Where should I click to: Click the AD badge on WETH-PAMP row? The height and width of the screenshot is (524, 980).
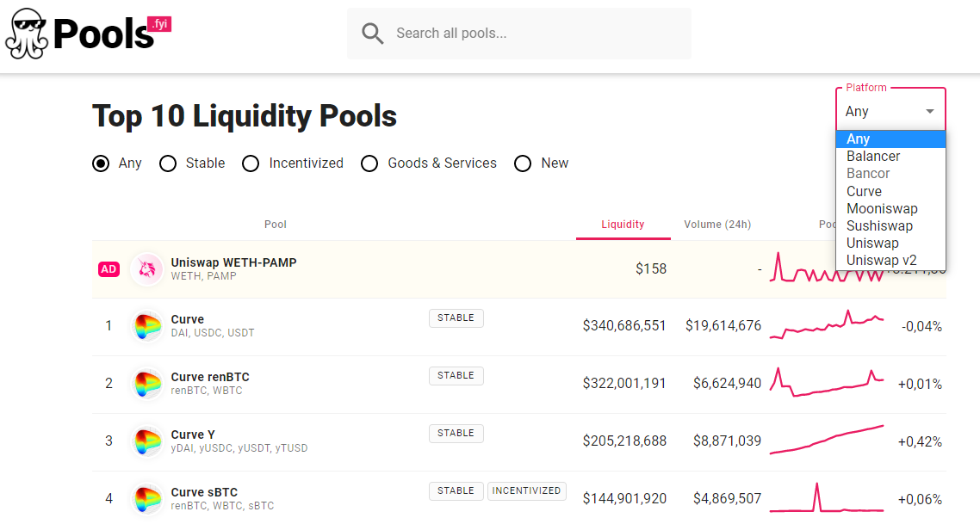click(x=109, y=269)
